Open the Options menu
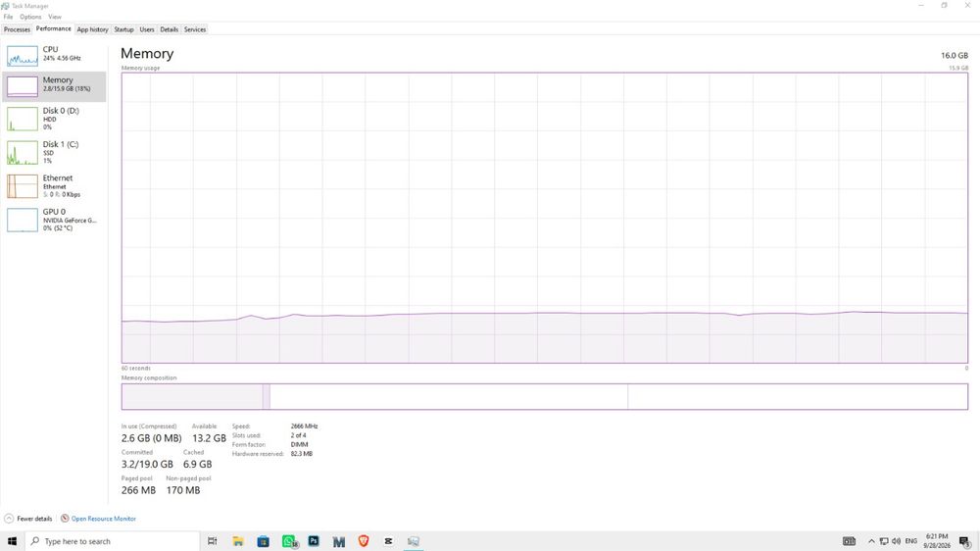Image resolution: width=980 pixels, height=551 pixels. point(30,17)
